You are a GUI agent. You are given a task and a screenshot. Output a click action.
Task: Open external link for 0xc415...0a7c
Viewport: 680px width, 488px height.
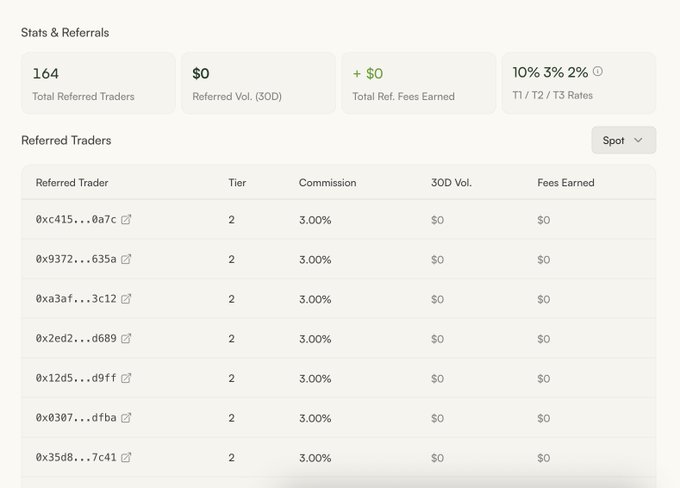click(126, 219)
